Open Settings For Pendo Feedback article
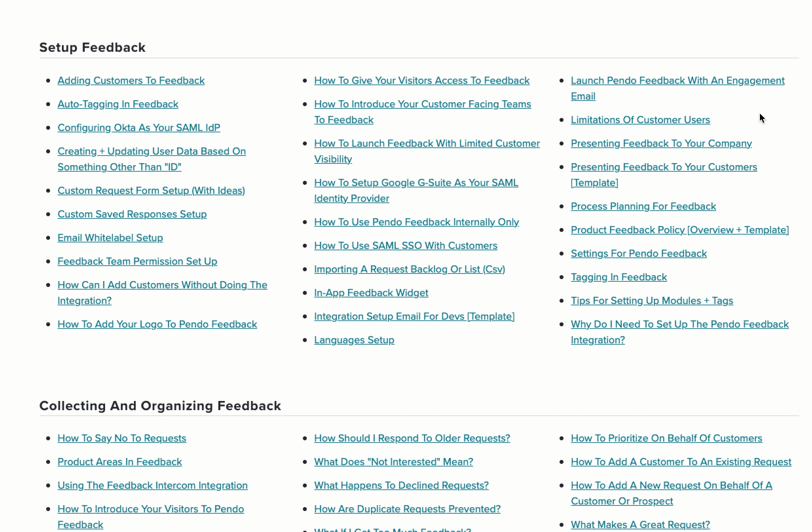Screen dimensions: 812x532 coord(639,253)
